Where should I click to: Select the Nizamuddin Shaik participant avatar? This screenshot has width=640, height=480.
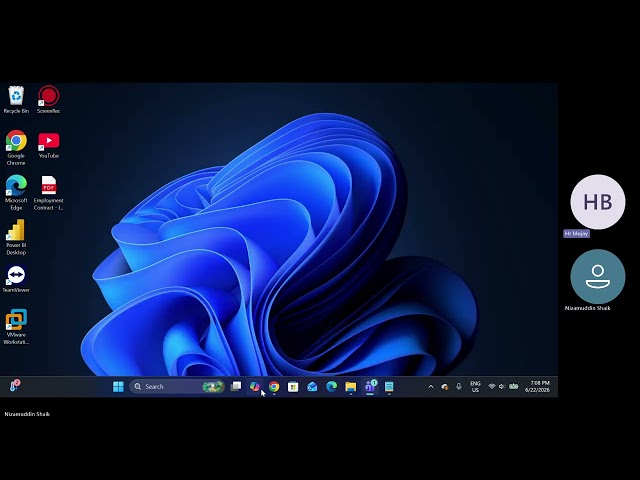598,277
